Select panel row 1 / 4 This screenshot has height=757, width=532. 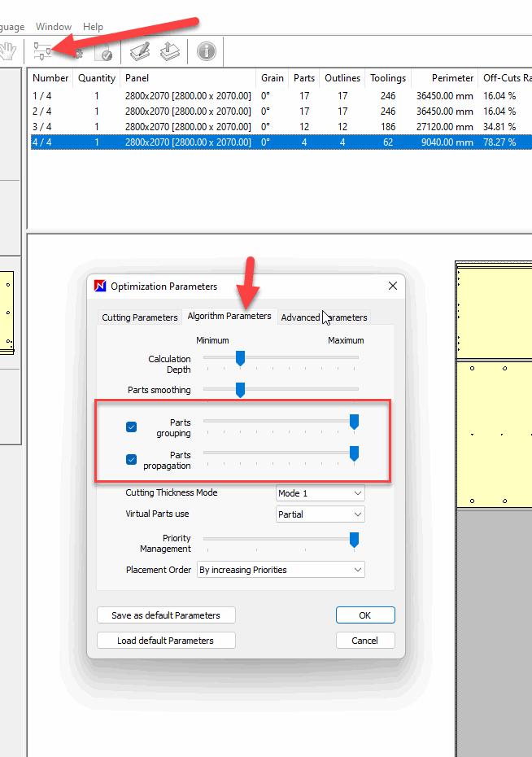281,95
